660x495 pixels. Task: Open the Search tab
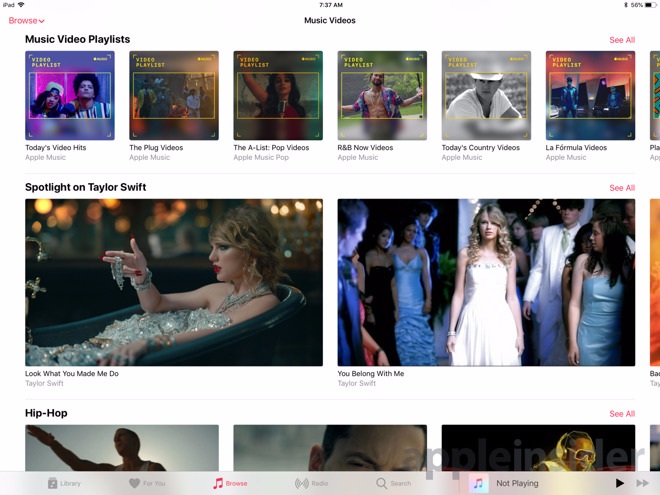(394, 483)
